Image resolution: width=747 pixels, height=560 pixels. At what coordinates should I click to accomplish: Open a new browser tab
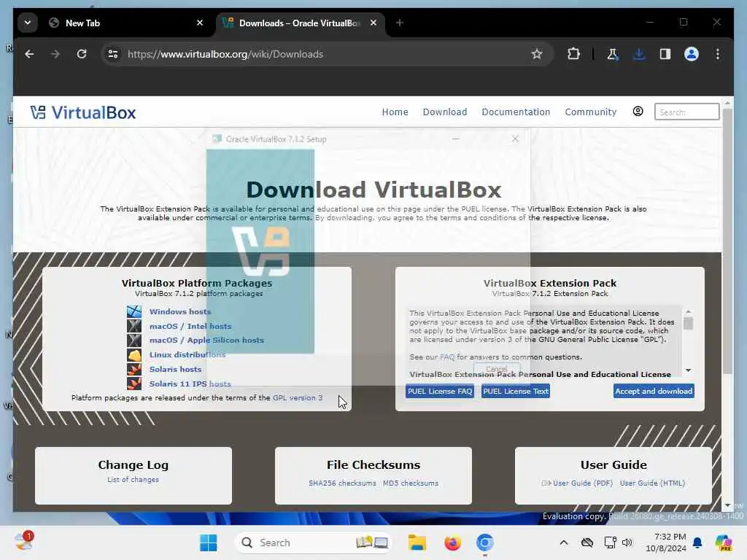(x=400, y=23)
